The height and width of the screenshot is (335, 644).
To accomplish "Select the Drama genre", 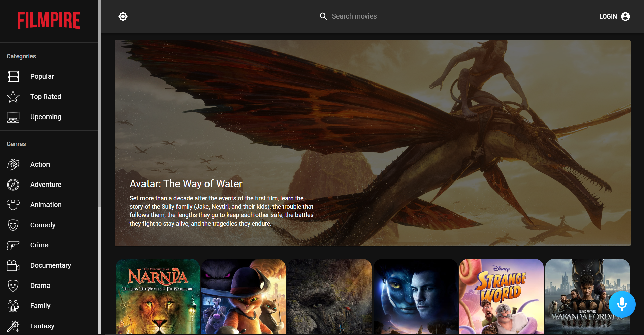I will point(49,286).
